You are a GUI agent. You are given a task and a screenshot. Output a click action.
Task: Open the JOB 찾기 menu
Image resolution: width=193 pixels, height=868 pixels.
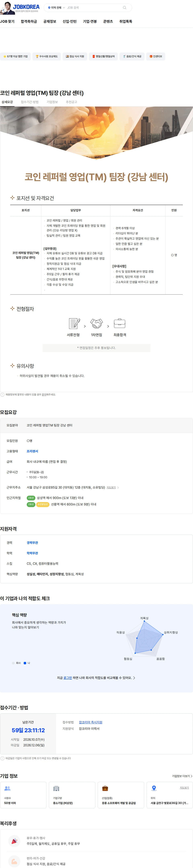[x=7, y=22]
